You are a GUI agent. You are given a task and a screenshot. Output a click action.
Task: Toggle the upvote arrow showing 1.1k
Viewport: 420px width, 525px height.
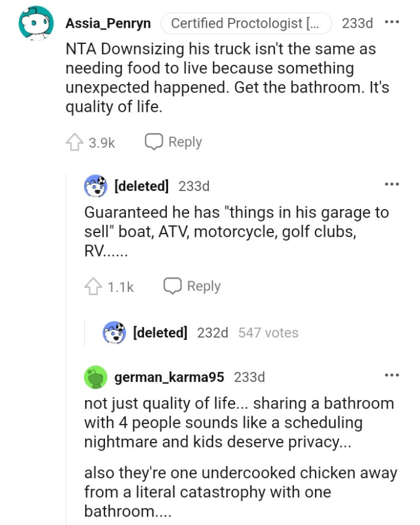coord(93,286)
